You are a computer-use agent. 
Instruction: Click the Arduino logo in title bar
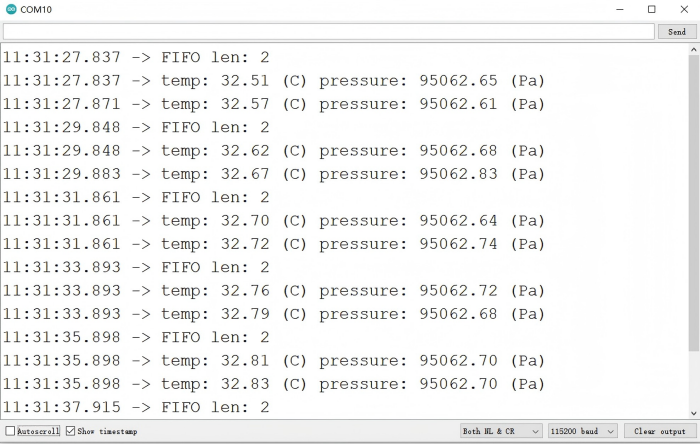pos(11,9)
